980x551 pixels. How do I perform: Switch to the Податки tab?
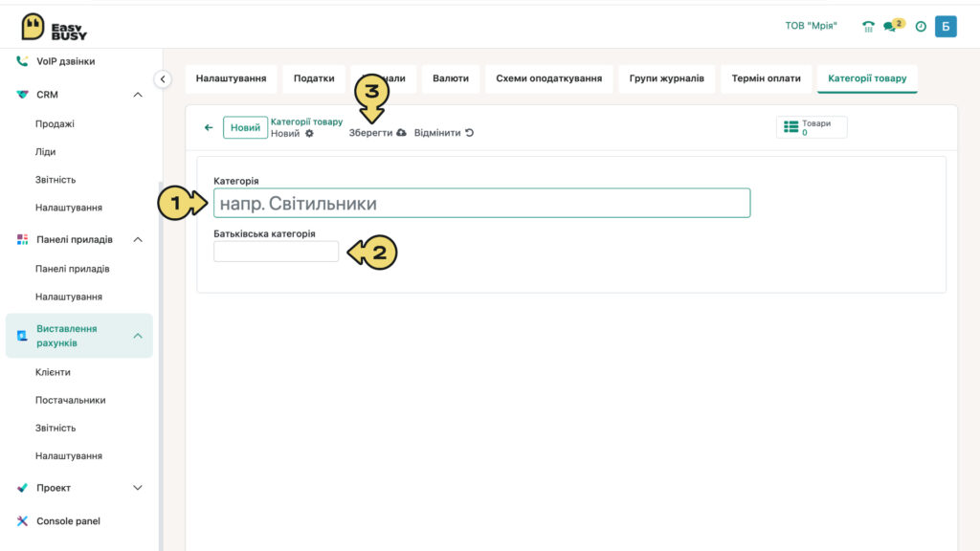[x=314, y=78]
